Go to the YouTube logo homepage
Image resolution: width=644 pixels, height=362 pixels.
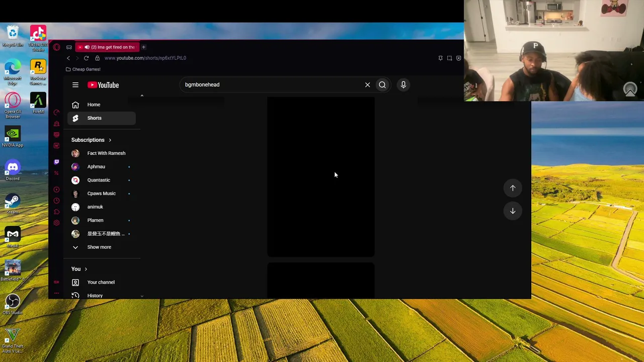tap(103, 85)
